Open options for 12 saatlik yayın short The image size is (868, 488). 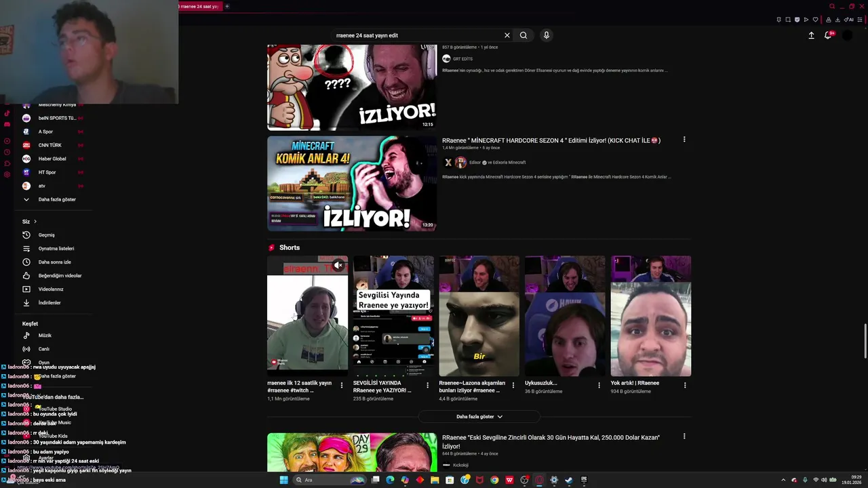click(342, 385)
